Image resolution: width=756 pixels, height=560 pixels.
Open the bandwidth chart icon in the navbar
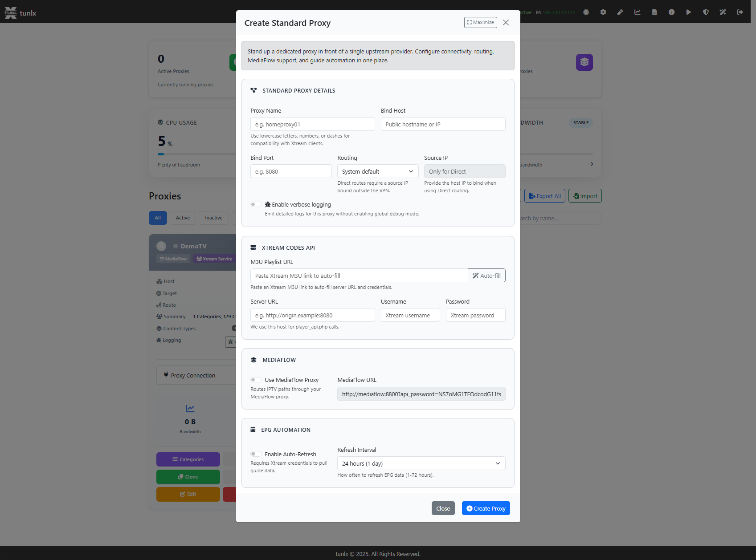pyautogui.click(x=637, y=12)
